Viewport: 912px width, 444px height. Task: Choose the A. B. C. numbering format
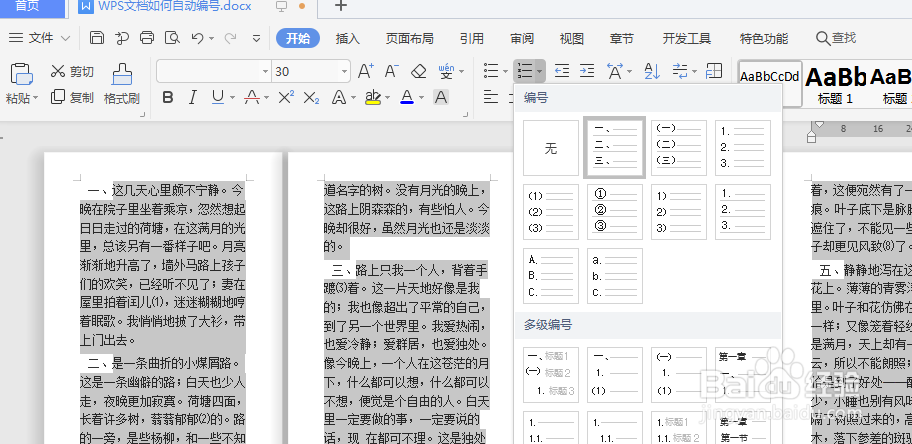[x=551, y=276]
